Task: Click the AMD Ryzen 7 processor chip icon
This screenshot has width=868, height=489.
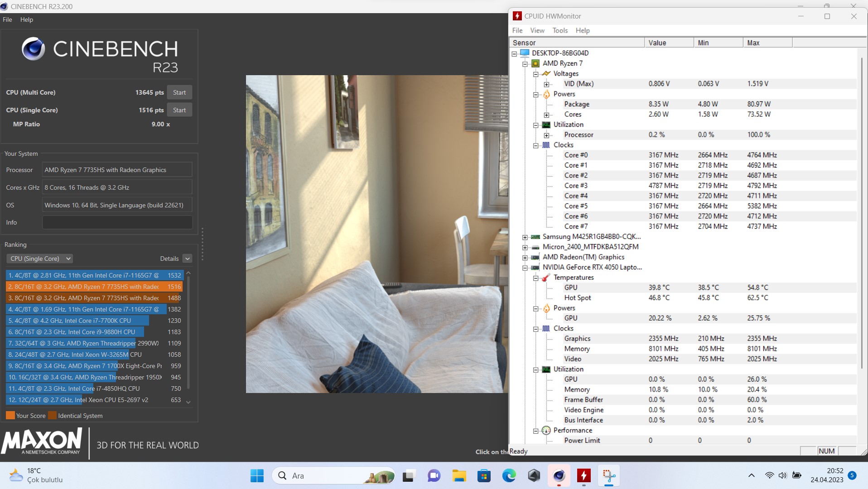Action: pos(535,63)
